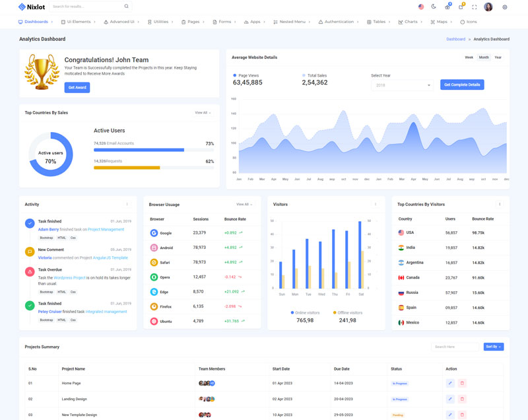
Task: Click the Search Here field in Projects Summary
Action: (455, 347)
